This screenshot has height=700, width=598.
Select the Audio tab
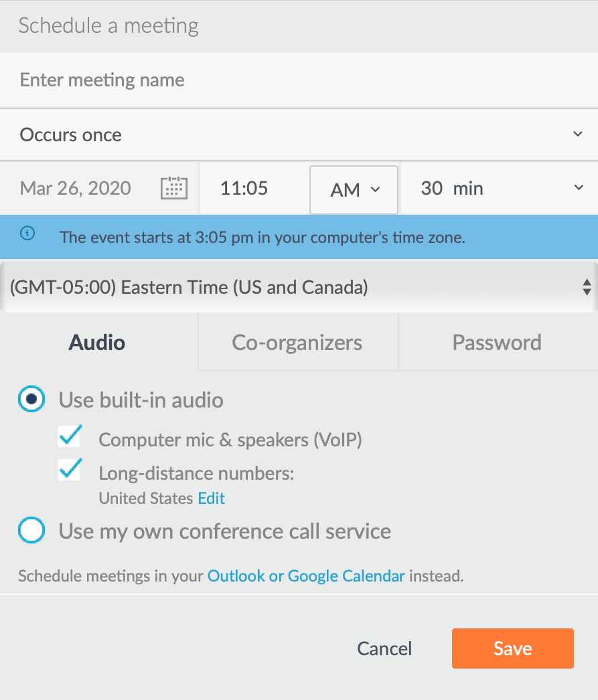[x=96, y=342]
